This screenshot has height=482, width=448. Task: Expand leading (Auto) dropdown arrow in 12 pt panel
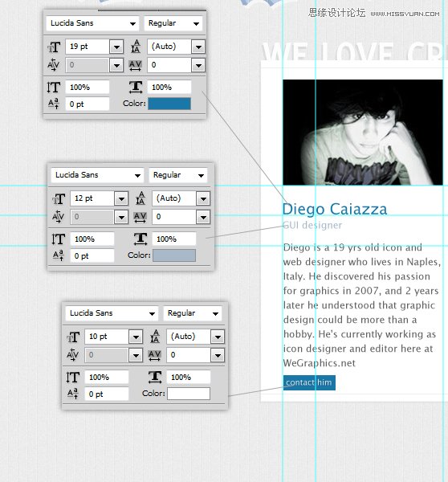click(203, 199)
